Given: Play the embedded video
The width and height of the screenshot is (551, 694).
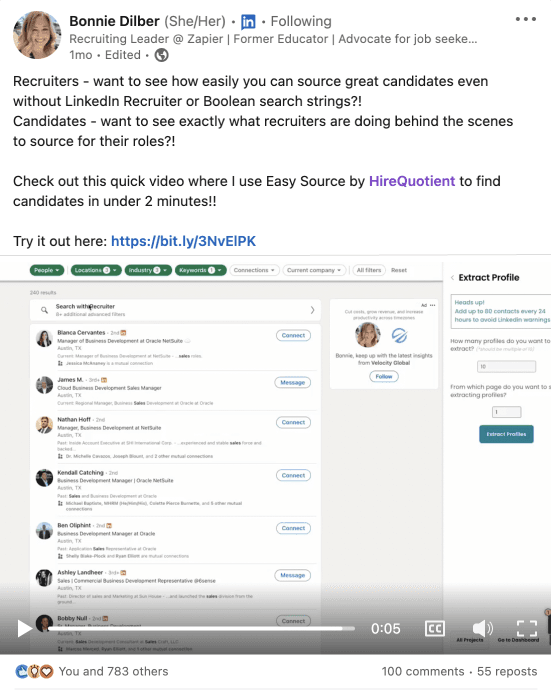Looking at the screenshot, I should click(x=24, y=628).
